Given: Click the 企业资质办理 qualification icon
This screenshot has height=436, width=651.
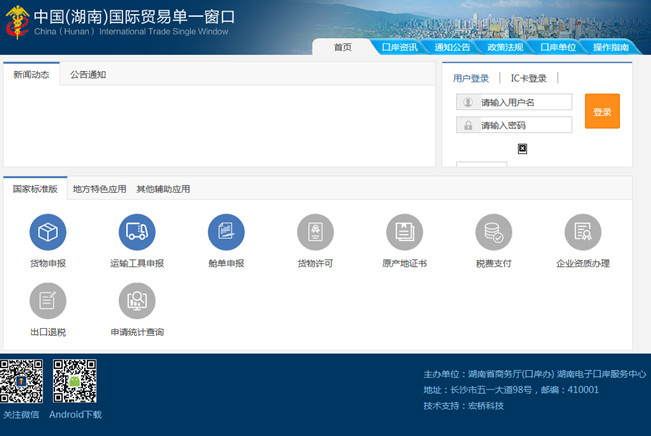Looking at the screenshot, I should [582, 232].
